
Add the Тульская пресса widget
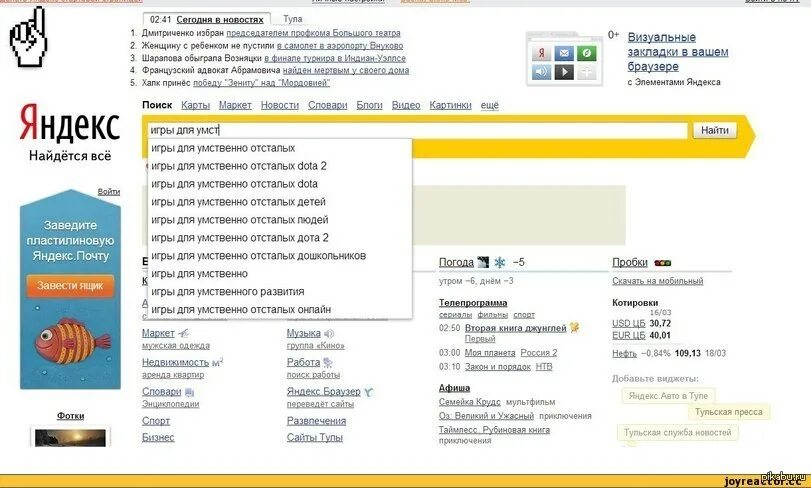pyautogui.click(x=729, y=412)
